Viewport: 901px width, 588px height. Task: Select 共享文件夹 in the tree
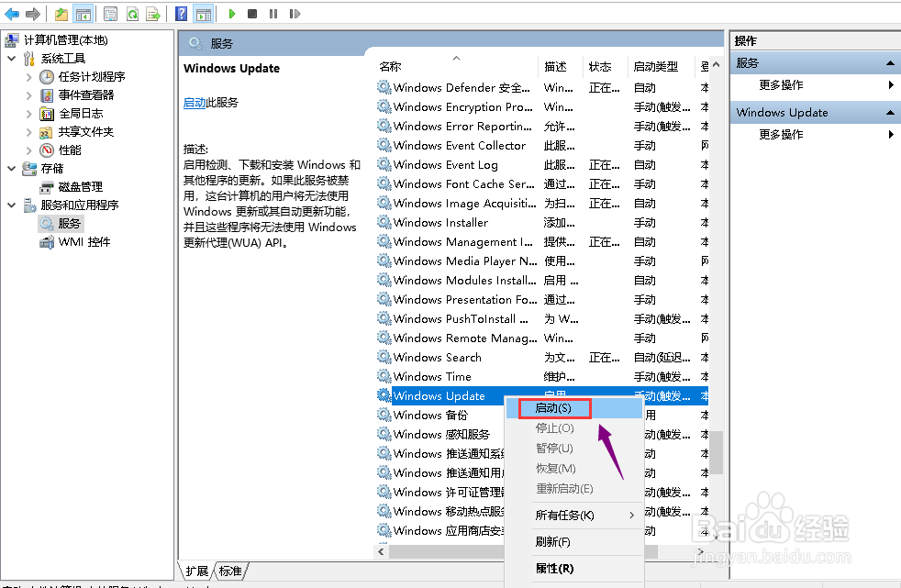[x=86, y=132]
